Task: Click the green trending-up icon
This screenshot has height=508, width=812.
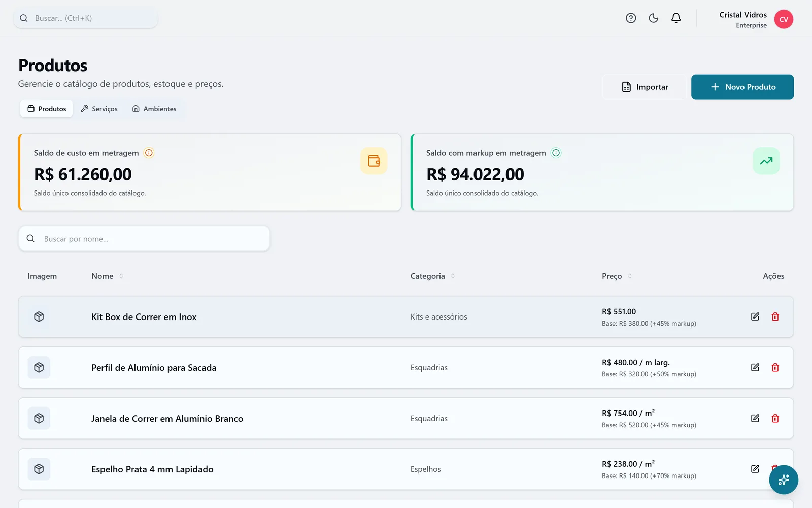Action: pos(766,161)
